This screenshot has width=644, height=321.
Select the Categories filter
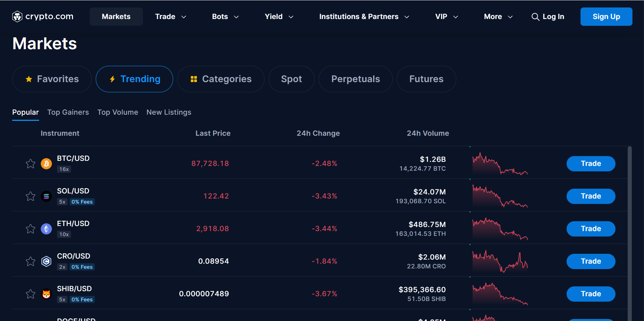click(221, 79)
